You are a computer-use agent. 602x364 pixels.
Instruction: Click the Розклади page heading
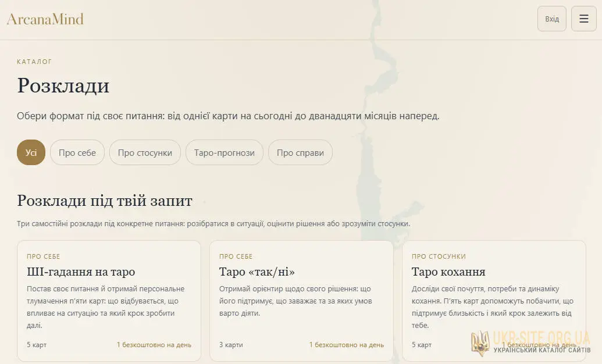63,85
